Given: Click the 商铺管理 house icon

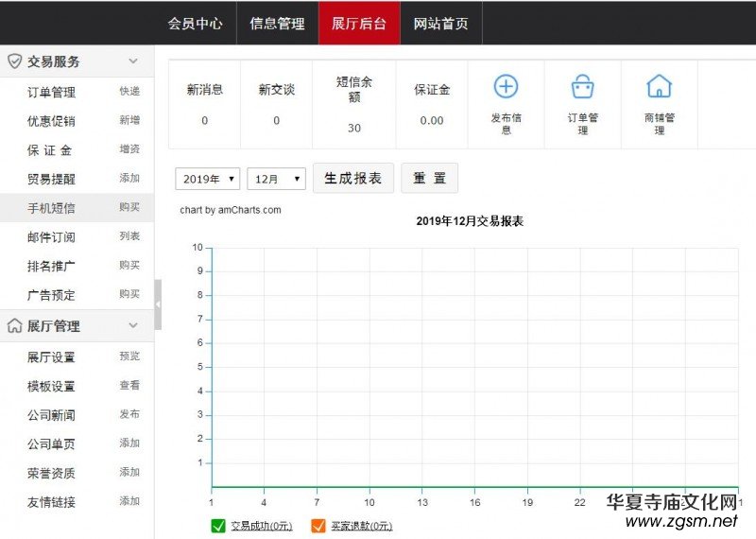Looking at the screenshot, I should pyautogui.click(x=659, y=87).
